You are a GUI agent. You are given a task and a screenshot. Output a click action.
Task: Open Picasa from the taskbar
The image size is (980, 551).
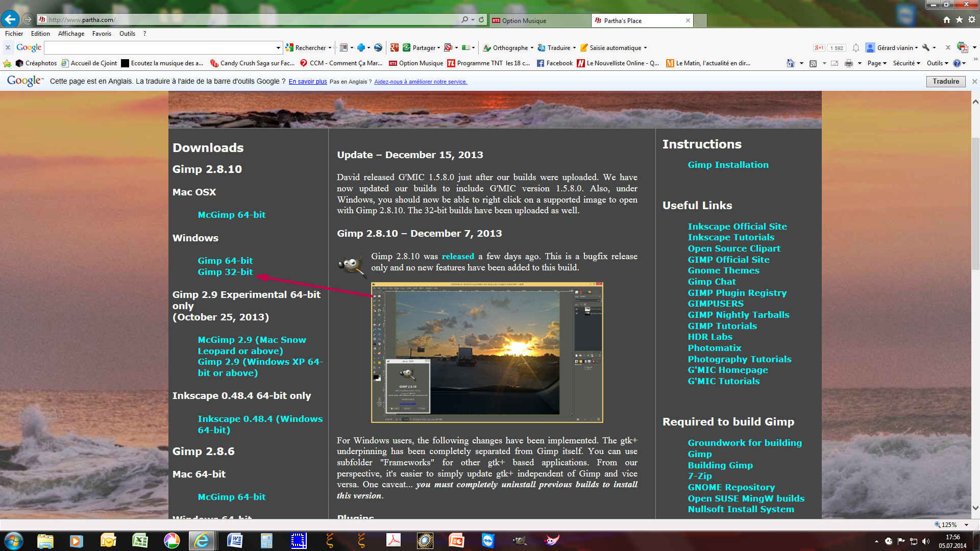coord(171,541)
